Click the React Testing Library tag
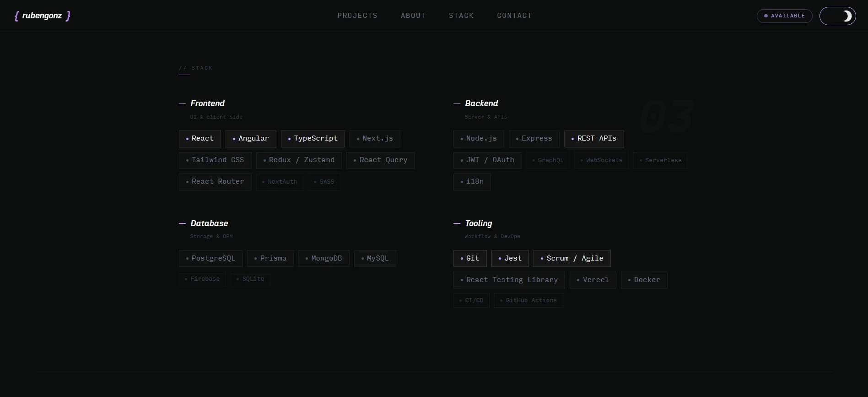868x397 pixels. point(509,280)
